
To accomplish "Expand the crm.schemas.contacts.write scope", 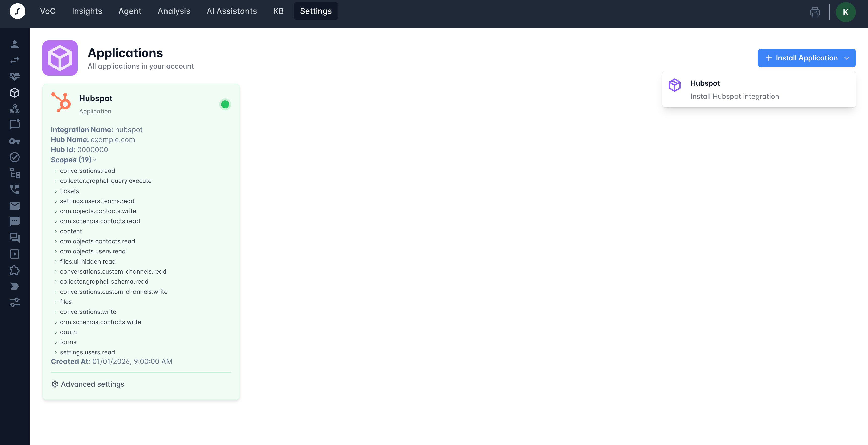I will pos(98,322).
